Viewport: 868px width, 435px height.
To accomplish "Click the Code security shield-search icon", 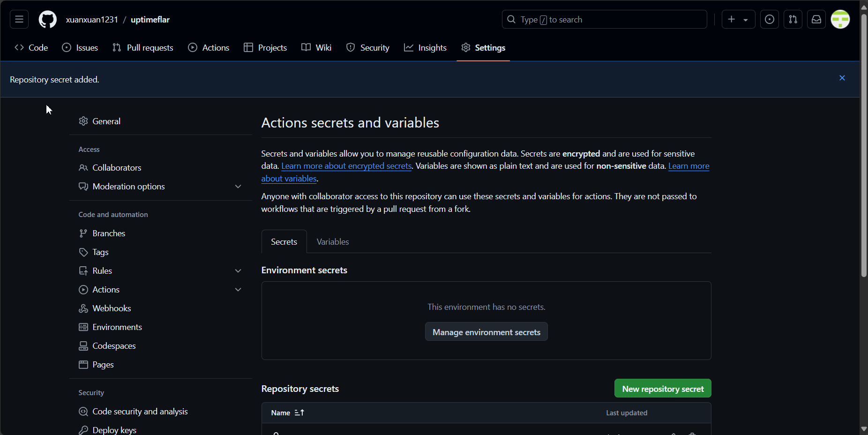I will (83, 412).
